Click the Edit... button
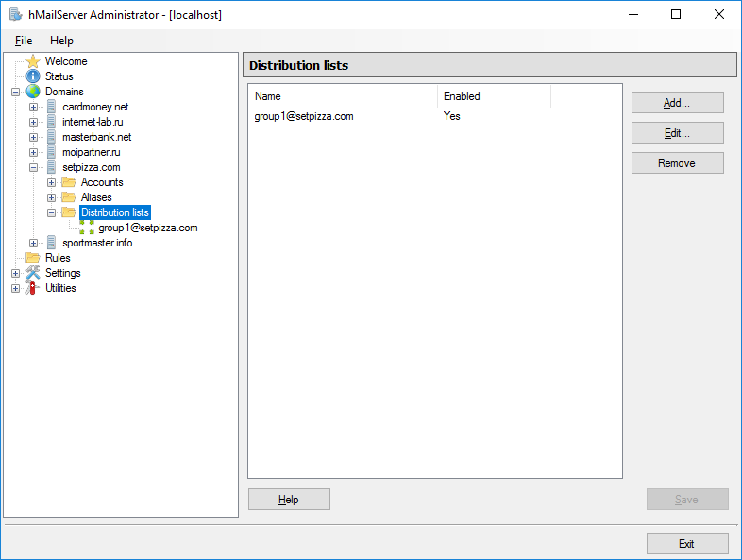This screenshot has height=560, width=742. click(x=677, y=133)
